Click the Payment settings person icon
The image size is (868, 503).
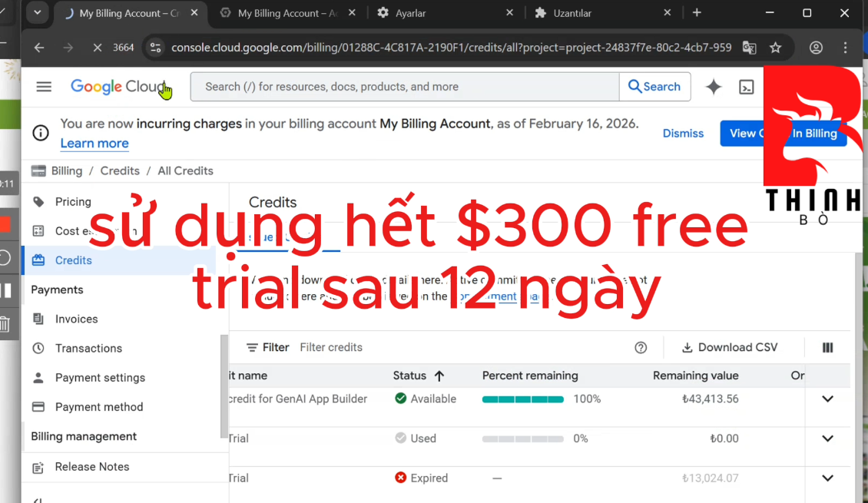tap(38, 378)
